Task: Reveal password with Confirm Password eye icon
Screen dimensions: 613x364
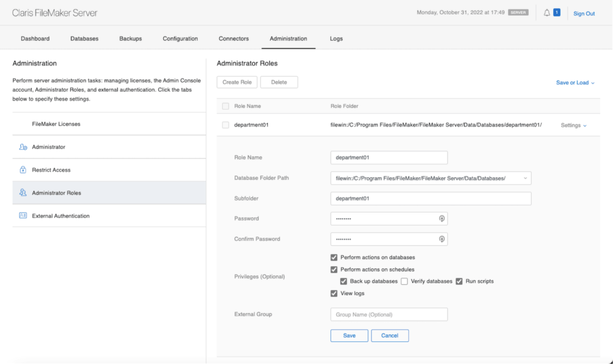Action: click(x=441, y=239)
